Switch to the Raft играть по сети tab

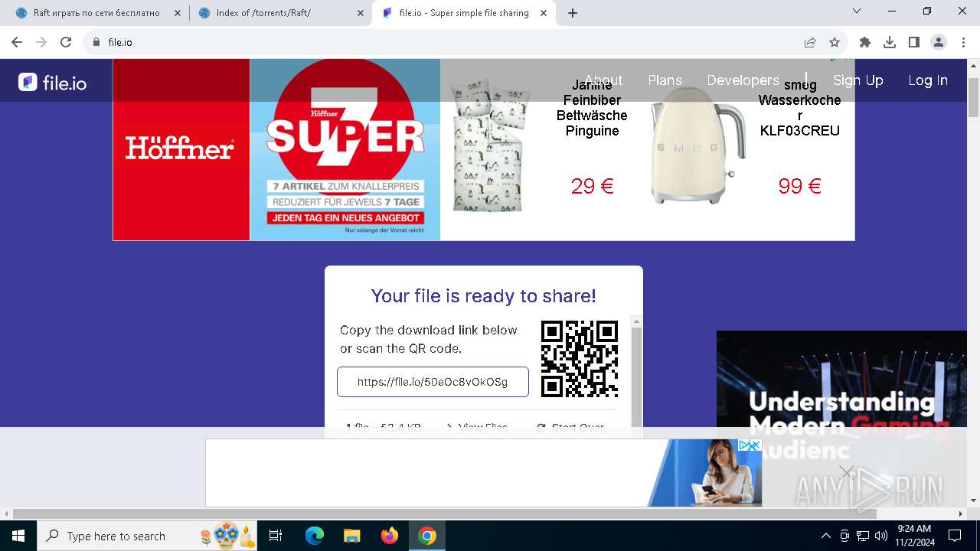point(95,13)
